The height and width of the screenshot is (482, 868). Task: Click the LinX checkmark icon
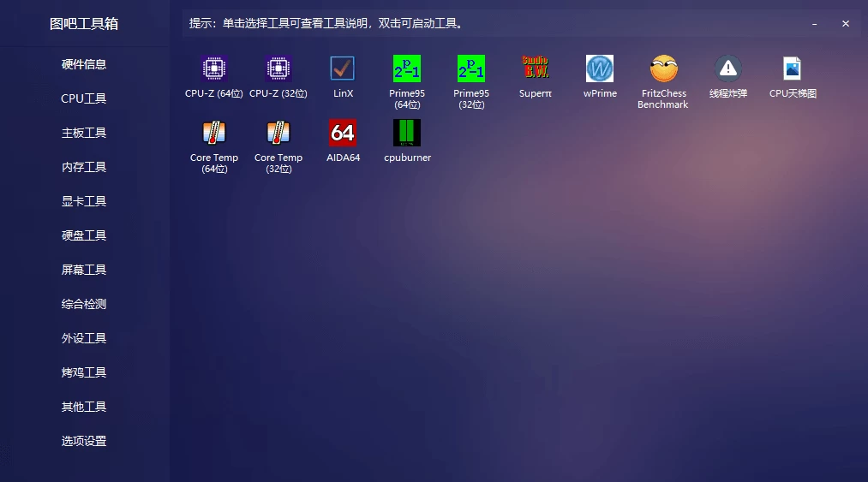pyautogui.click(x=343, y=68)
